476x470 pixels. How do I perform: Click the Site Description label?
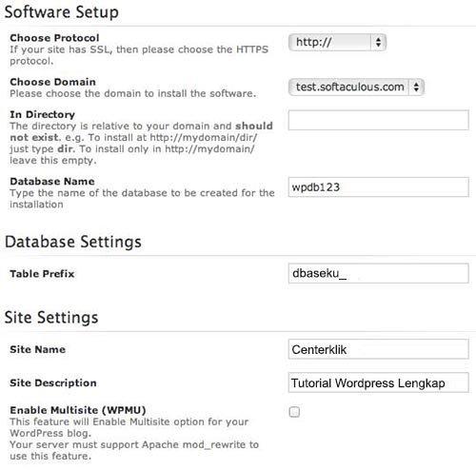pyautogui.click(x=53, y=382)
